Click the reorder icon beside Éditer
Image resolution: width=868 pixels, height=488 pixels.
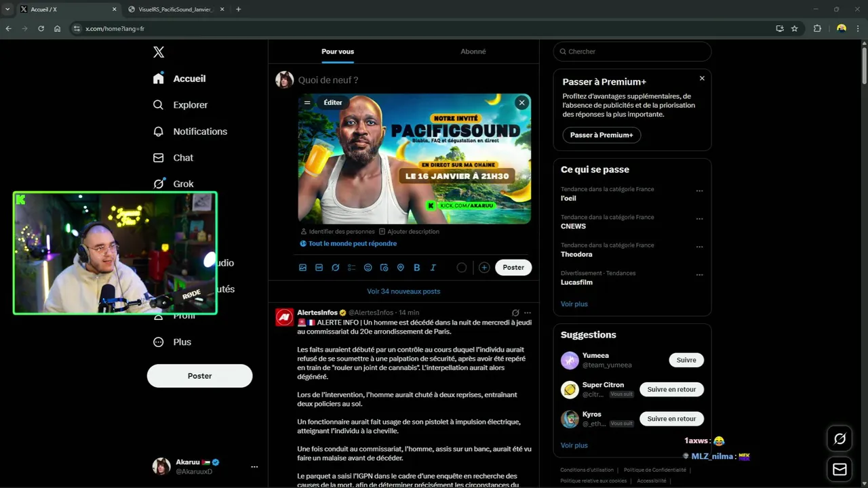(x=307, y=102)
